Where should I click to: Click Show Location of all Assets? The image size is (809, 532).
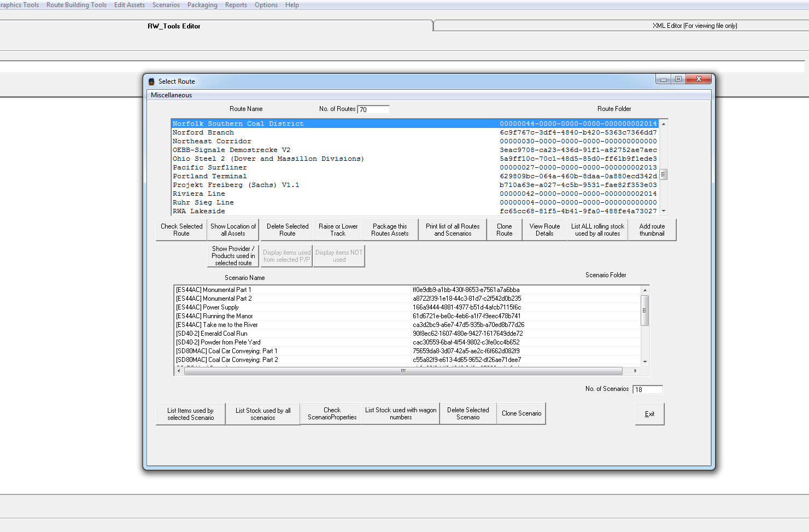(233, 230)
